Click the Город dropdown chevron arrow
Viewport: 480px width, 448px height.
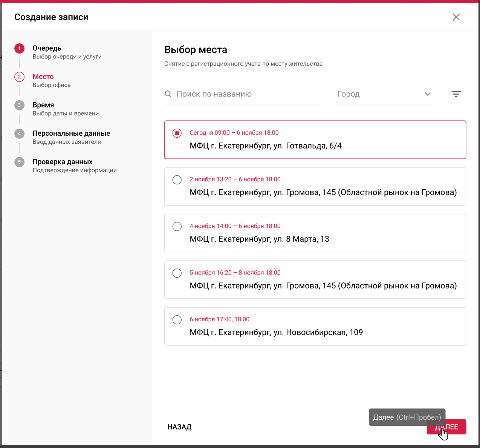point(428,94)
